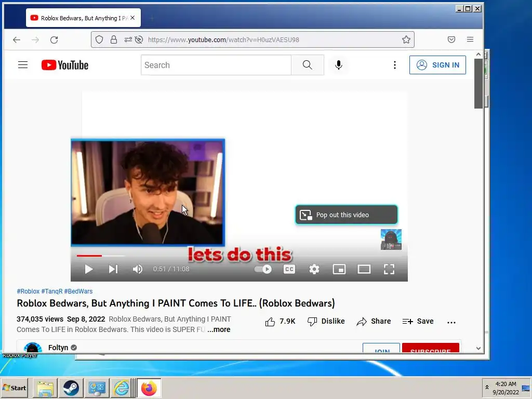Open the #BedWars hashtag

click(78, 291)
